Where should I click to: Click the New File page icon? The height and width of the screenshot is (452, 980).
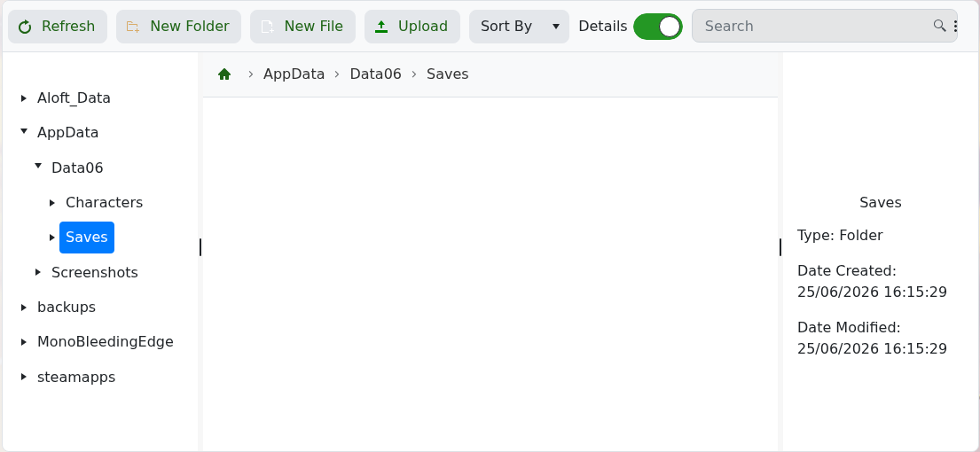click(267, 27)
